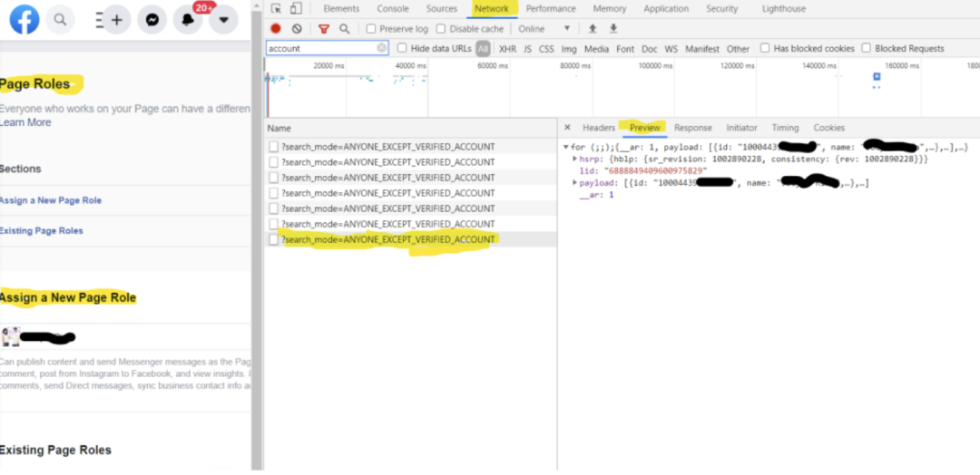The width and height of the screenshot is (980, 475).
Task: Filter requests by Img type
Action: [569, 49]
